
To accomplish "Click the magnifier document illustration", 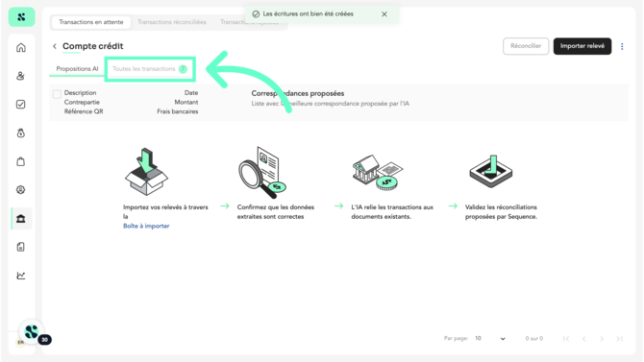I will [262, 173].
